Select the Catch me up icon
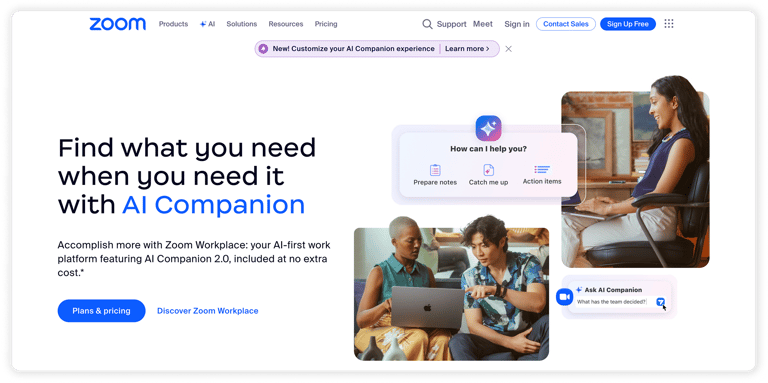The image size is (768, 383). 488,170
